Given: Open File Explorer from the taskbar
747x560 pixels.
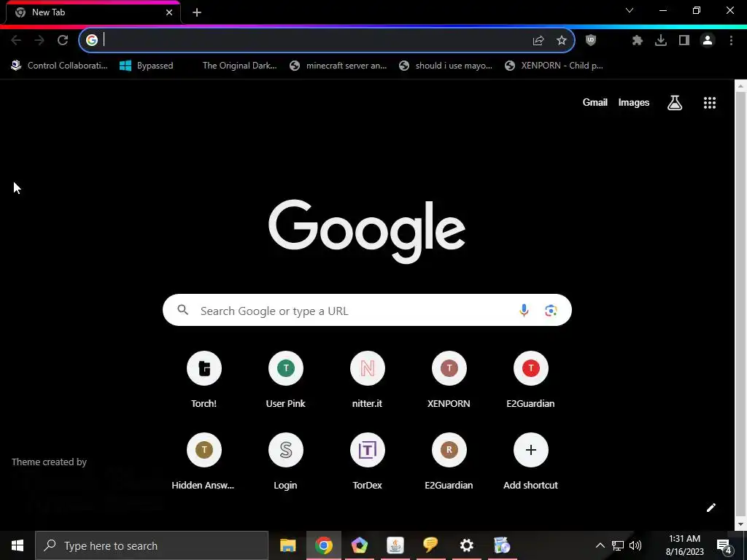Looking at the screenshot, I should click(x=287, y=545).
